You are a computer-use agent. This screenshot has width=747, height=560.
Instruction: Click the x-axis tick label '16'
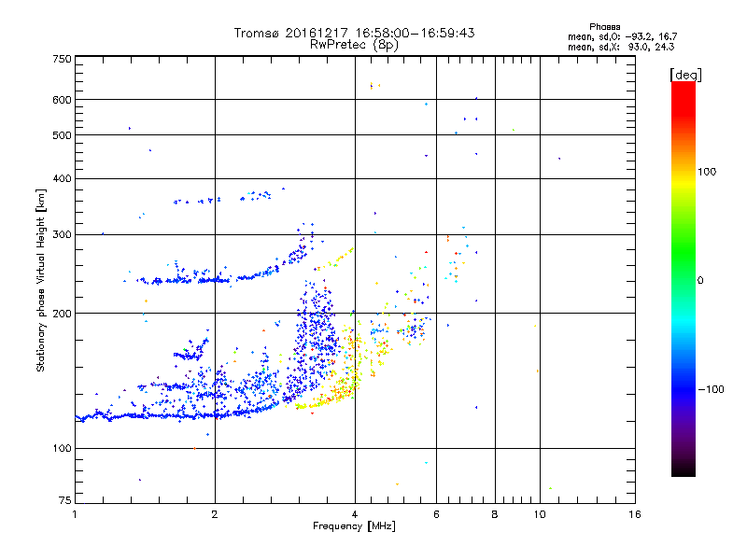pyautogui.click(x=635, y=514)
